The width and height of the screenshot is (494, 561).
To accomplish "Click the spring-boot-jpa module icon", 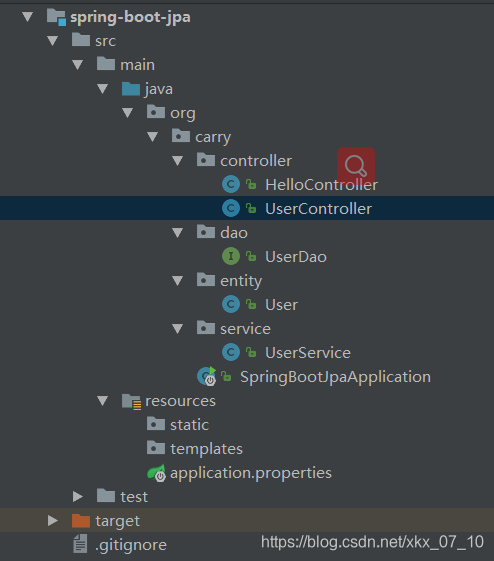I will point(57,17).
